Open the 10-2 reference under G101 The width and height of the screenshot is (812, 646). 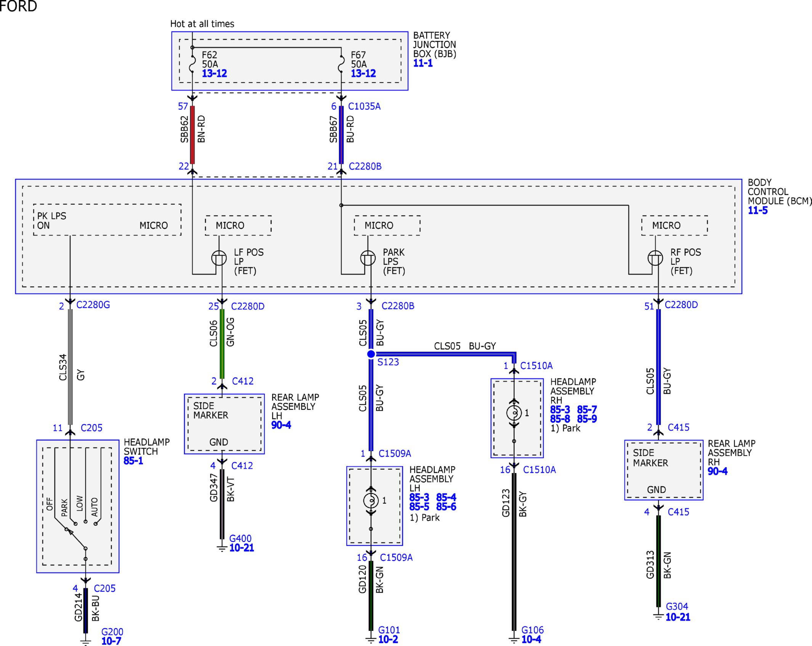point(388,640)
